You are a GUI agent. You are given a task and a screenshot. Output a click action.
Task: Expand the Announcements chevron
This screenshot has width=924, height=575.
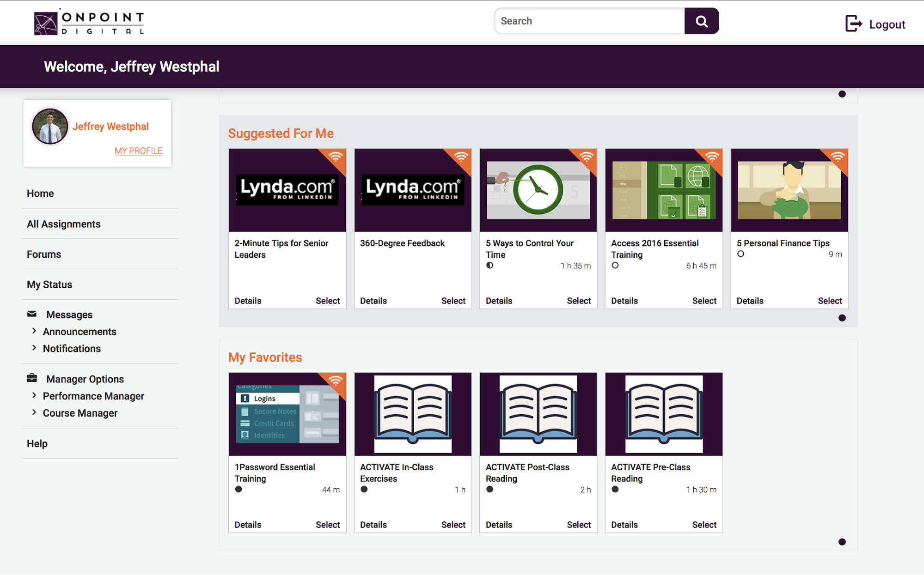click(34, 331)
